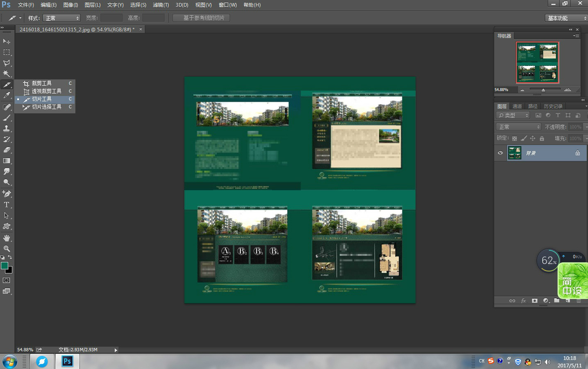Choose 切片选择工具 from the flyout
Screen dimensions: 588x369
[x=44, y=107]
